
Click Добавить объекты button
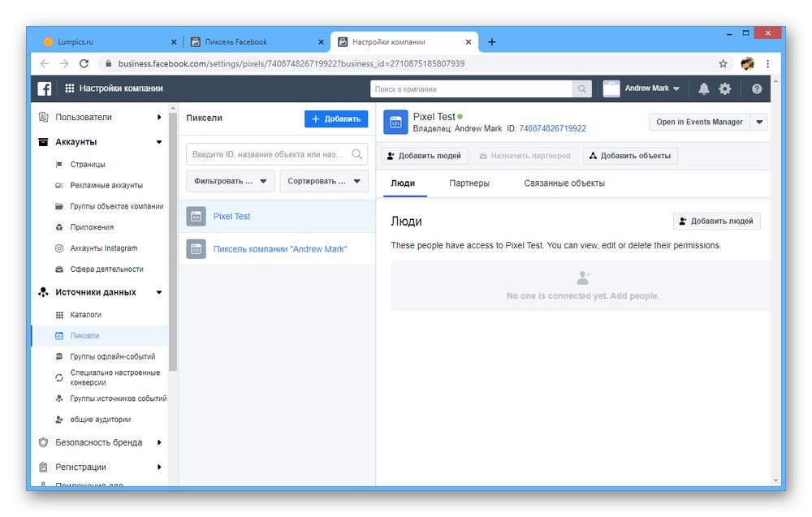click(x=630, y=156)
